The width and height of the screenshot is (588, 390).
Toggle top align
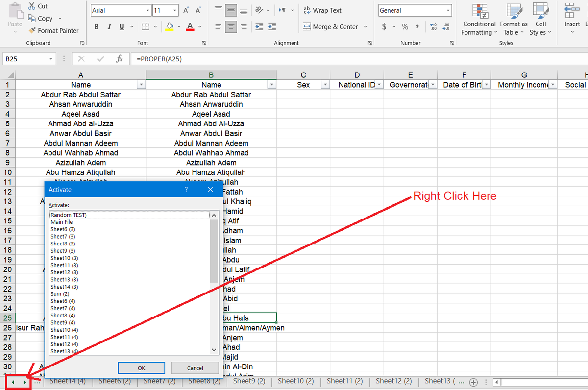(218, 10)
